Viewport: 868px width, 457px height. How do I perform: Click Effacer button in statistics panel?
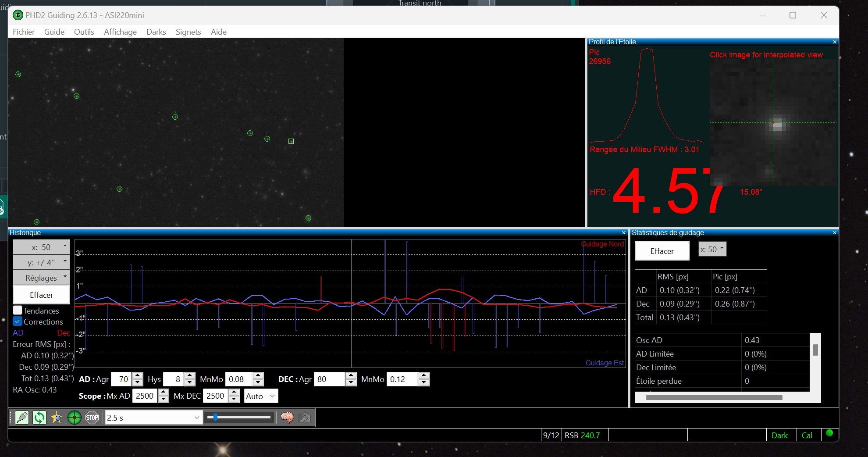(662, 251)
